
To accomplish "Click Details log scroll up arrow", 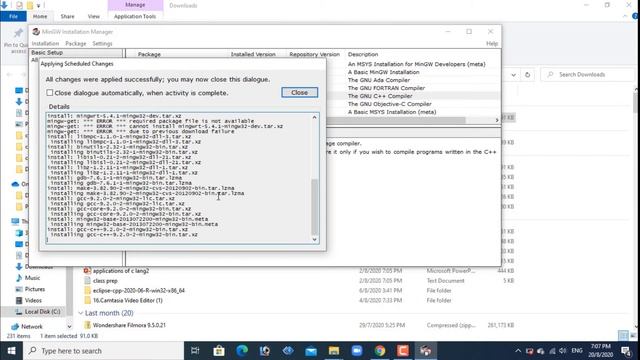I will click(314, 117).
